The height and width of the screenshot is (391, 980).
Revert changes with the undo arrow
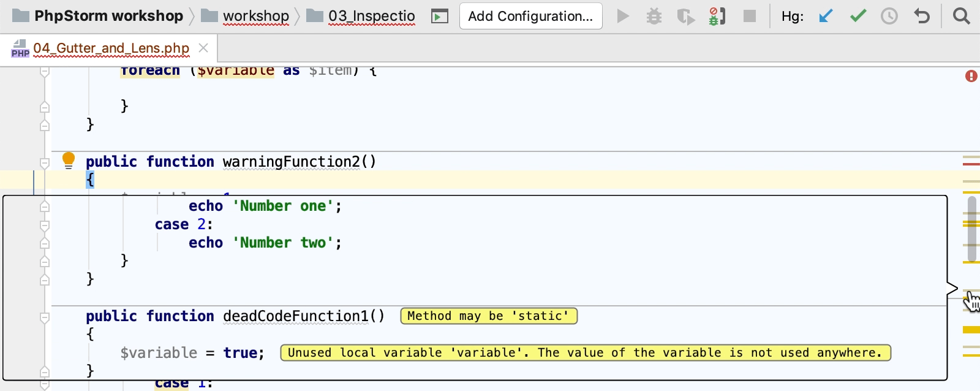point(922,16)
